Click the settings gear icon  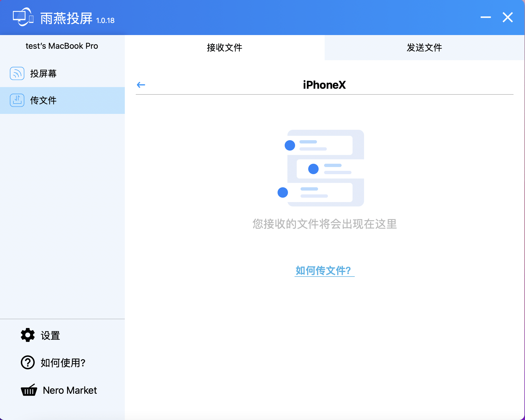click(28, 335)
